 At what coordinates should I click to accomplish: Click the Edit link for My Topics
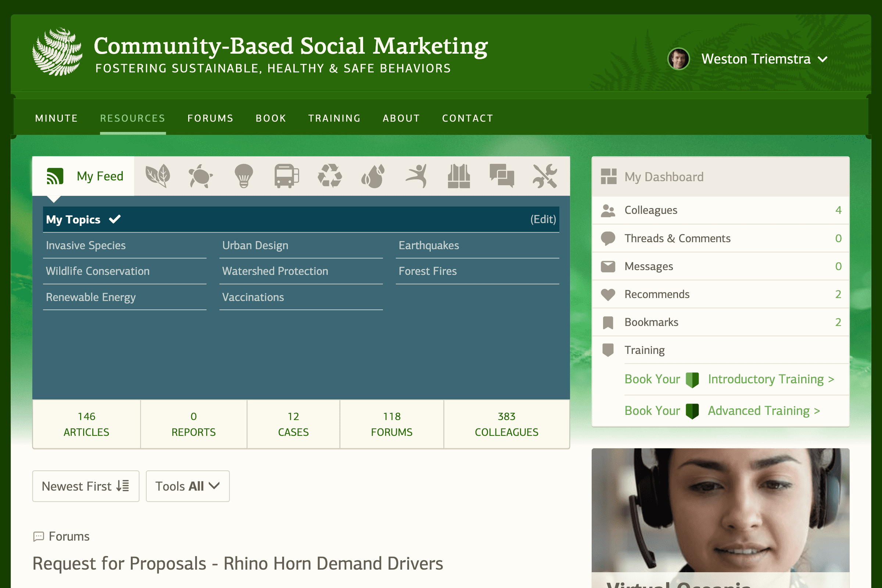543,219
